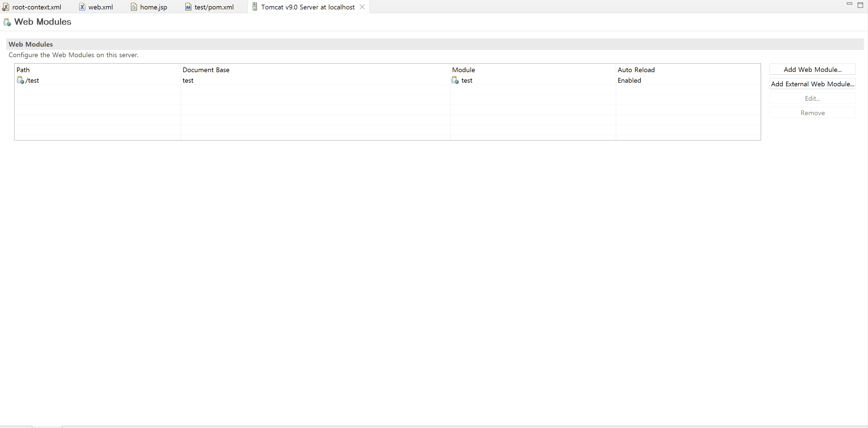868x428 pixels.
Task: Click the web.xml file icon
Action: 82,7
